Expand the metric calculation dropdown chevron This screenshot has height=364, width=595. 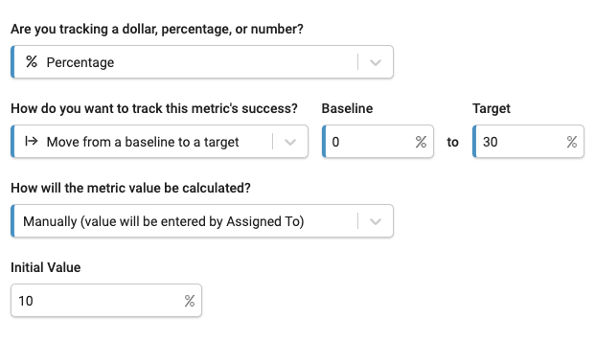tap(376, 221)
